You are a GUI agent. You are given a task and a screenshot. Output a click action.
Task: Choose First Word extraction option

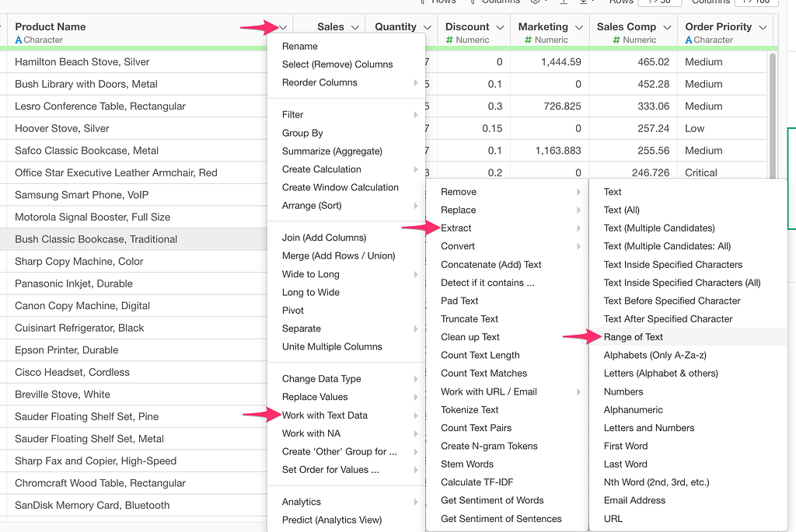click(x=626, y=446)
